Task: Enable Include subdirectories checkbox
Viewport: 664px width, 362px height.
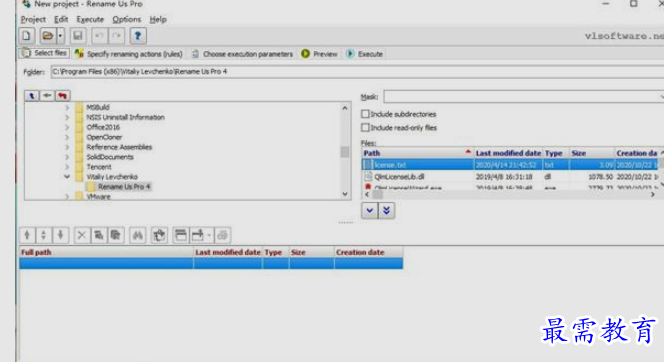Action: [x=365, y=114]
